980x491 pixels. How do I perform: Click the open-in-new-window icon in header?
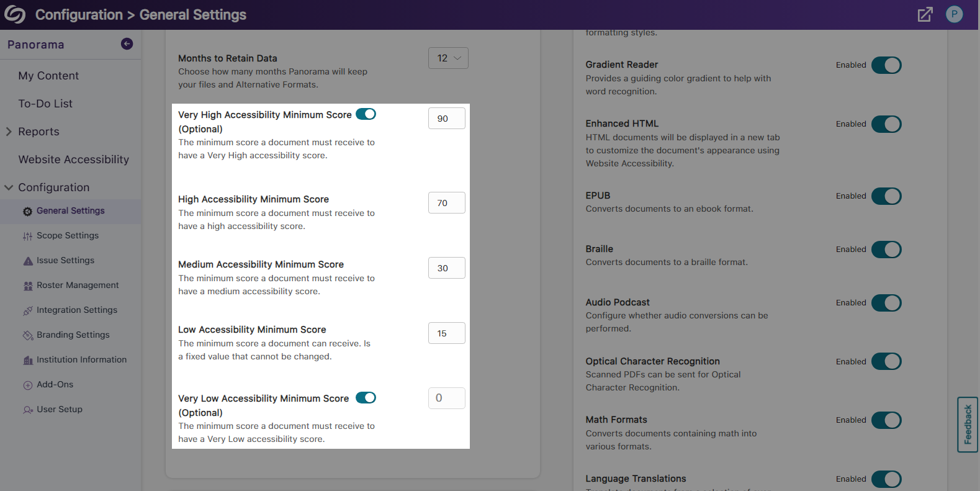click(x=925, y=14)
